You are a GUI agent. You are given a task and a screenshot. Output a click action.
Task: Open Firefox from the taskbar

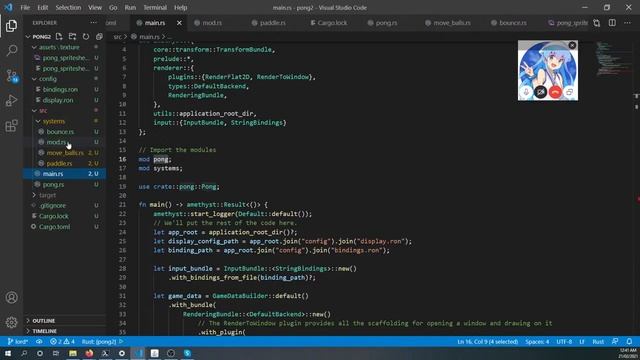coord(89,353)
